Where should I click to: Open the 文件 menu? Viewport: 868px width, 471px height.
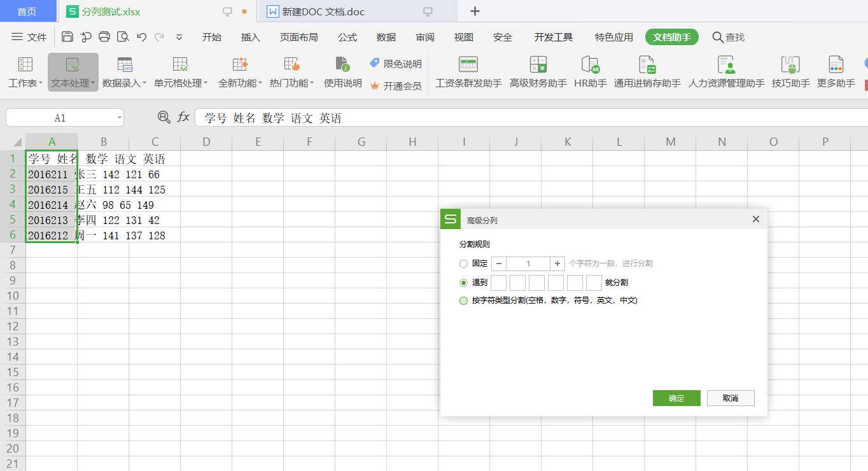point(29,37)
